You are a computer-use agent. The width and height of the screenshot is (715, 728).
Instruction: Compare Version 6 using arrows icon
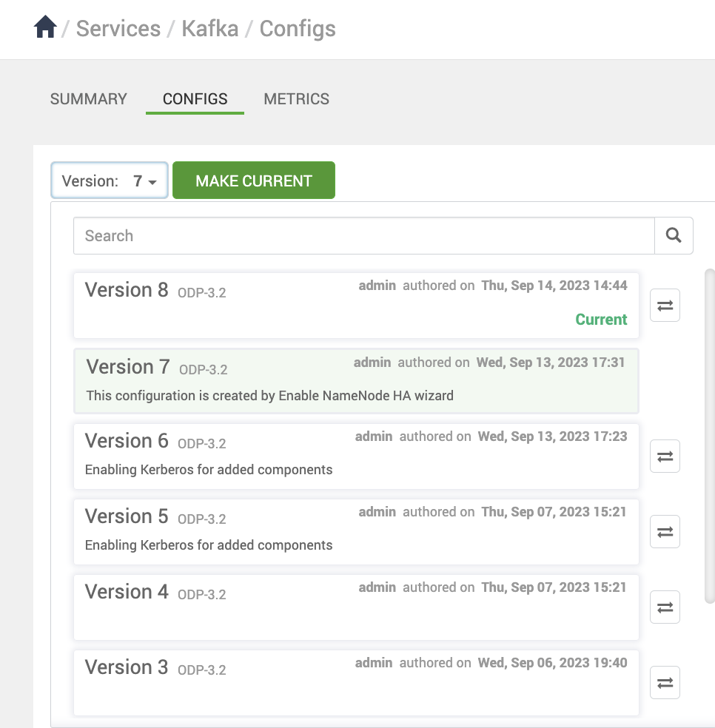(x=665, y=456)
